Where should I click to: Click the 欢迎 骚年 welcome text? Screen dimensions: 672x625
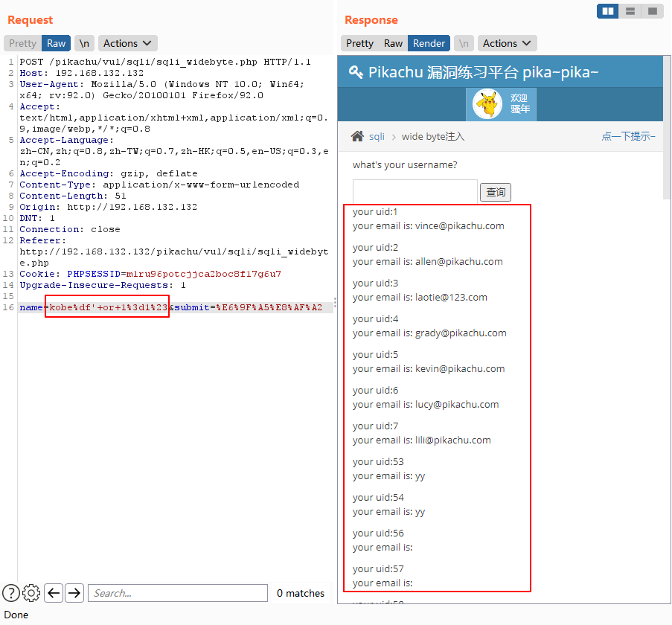tap(520, 103)
